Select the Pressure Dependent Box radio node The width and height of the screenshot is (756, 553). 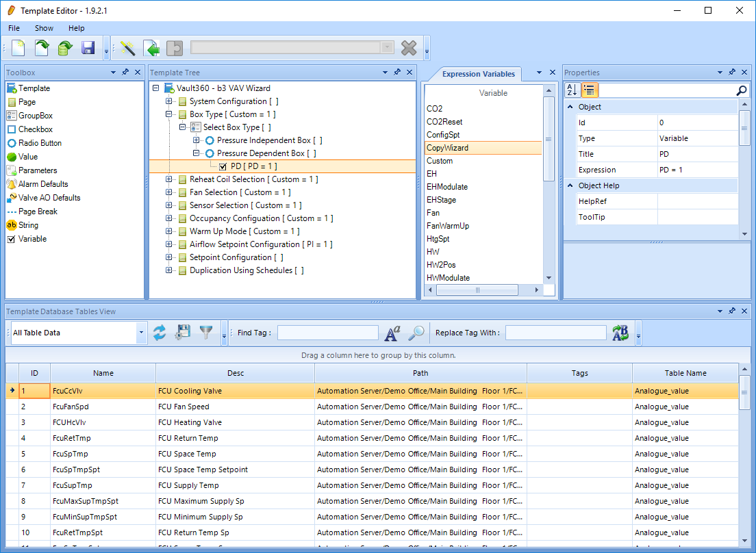coord(261,153)
